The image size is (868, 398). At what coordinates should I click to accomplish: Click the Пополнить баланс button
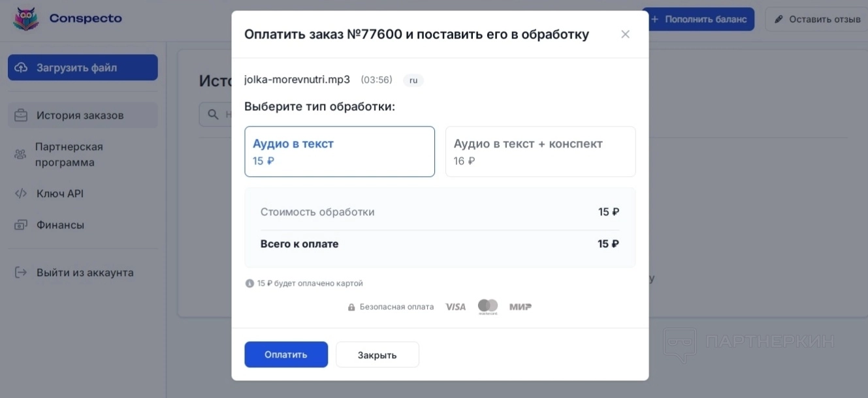[x=699, y=19]
